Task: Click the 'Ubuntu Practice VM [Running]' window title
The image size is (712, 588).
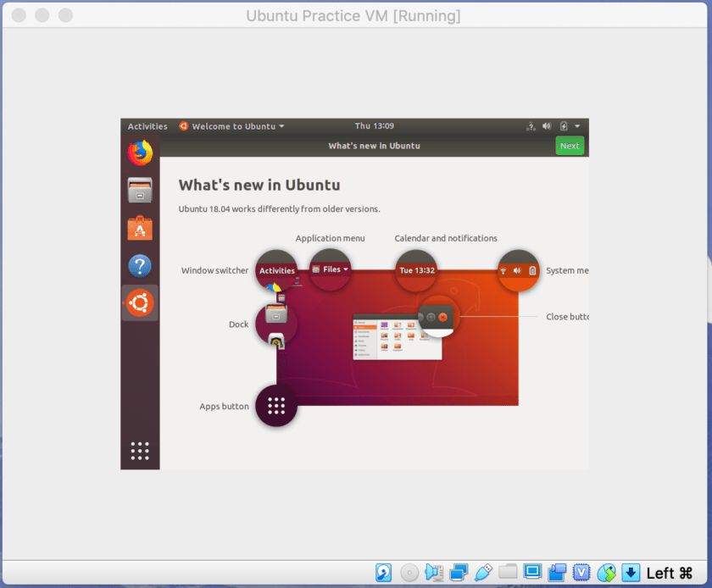Action: 353,16
